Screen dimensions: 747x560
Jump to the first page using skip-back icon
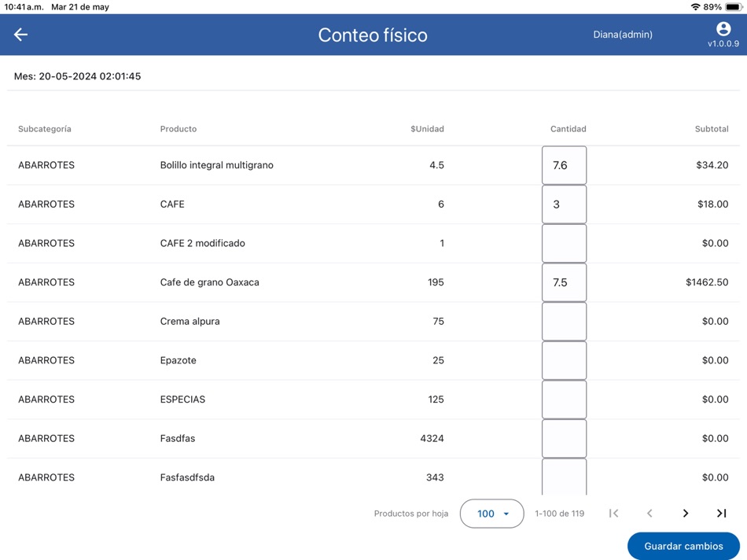point(614,513)
